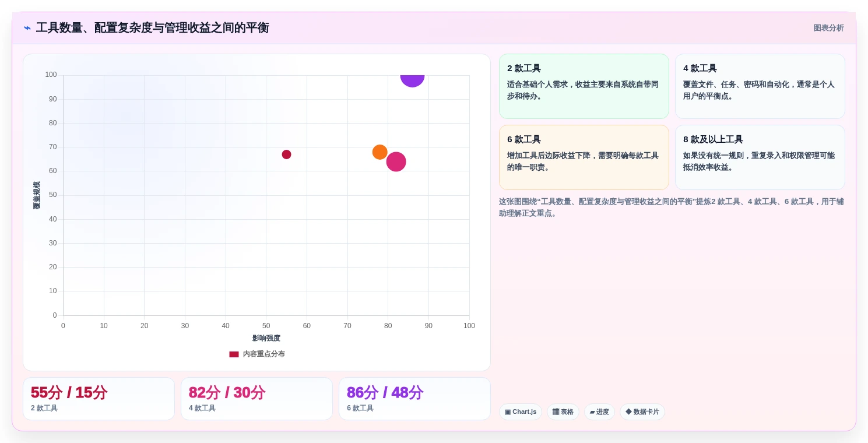Click the text 增加工具后边际收益下降
Image resolution: width=868 pixels, height=443 pixels.
549,156
